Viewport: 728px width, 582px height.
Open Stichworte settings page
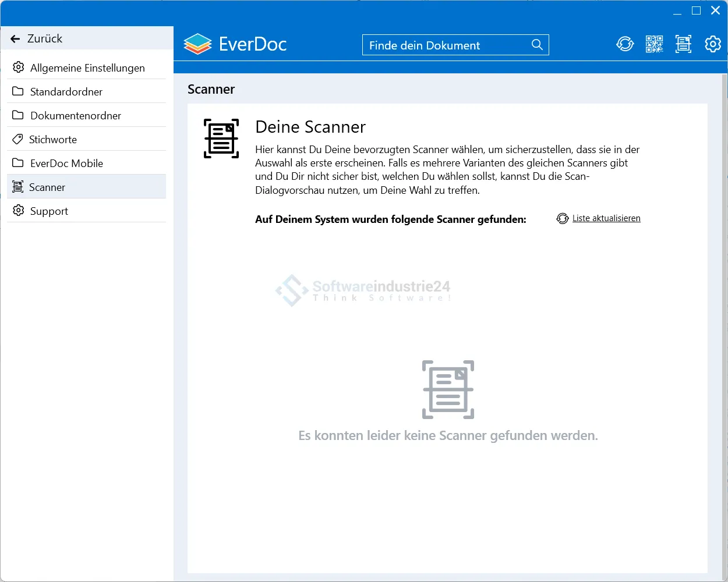[53, 140]
